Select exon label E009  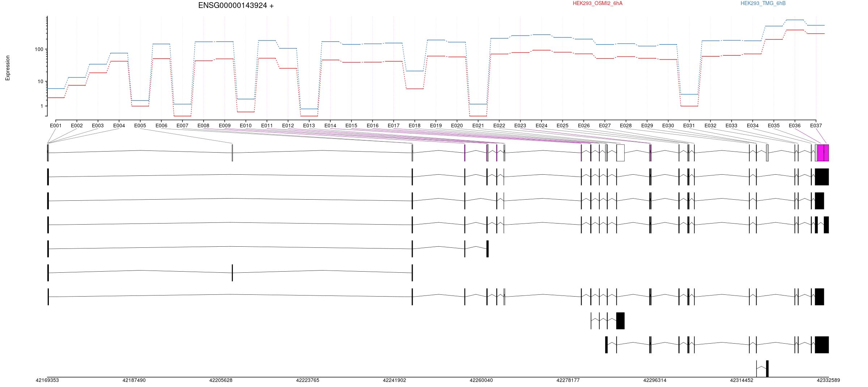click(225, 126)
